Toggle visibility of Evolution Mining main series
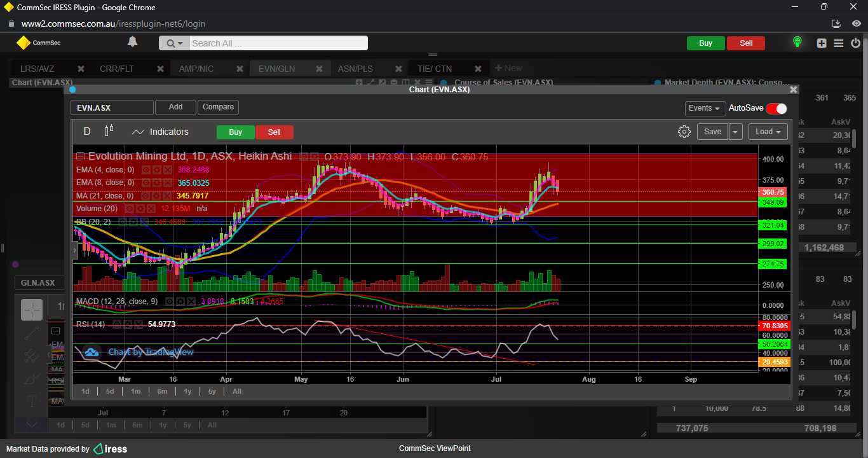The width and height of the screenshot is (868, 458). point(304,156)
